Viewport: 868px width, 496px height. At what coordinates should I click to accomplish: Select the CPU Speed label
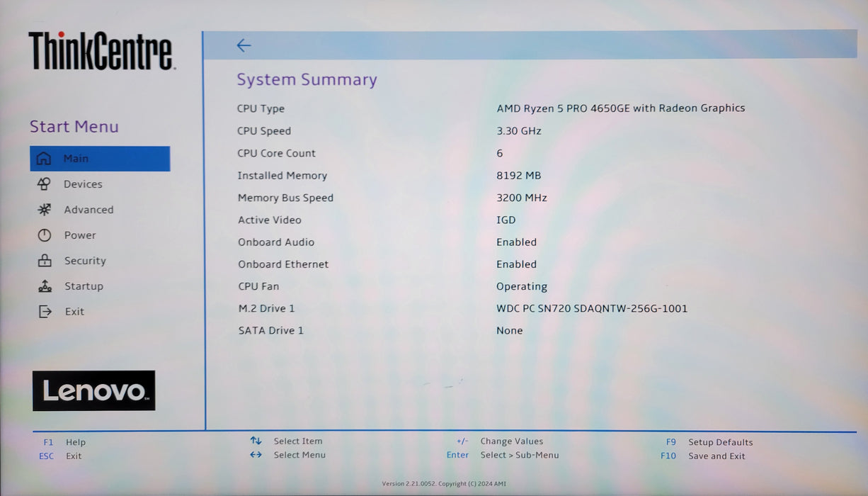click(264, 131)
